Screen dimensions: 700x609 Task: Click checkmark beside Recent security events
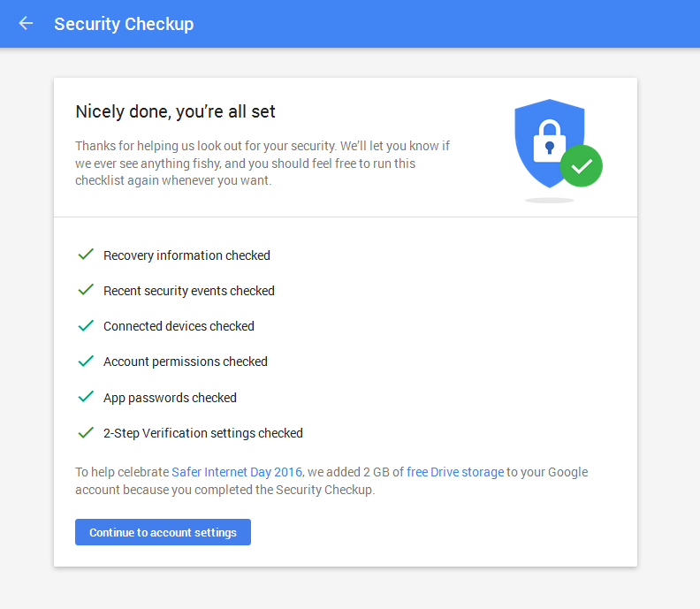[x=86, y=290]
